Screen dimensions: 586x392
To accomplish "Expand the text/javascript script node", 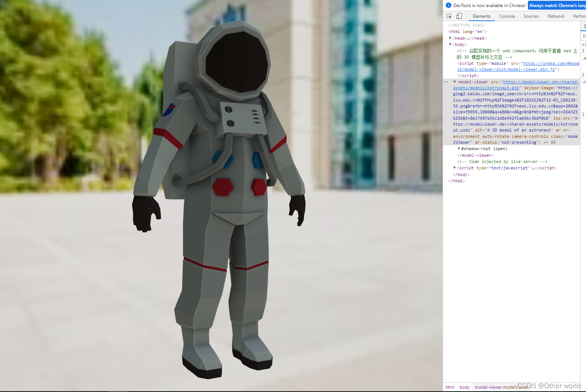I will pyautogui.click(x=455, y=168).
